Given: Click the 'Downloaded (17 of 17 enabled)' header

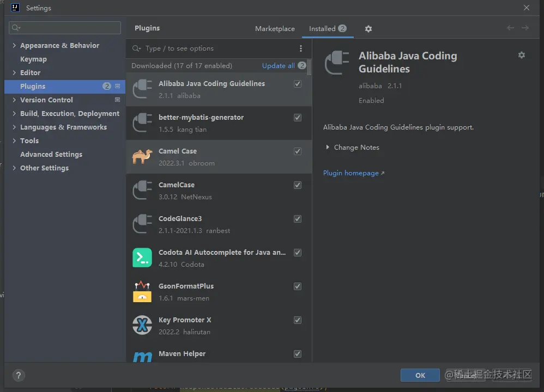Looking at the screenshot, I should tap(182, 65).
